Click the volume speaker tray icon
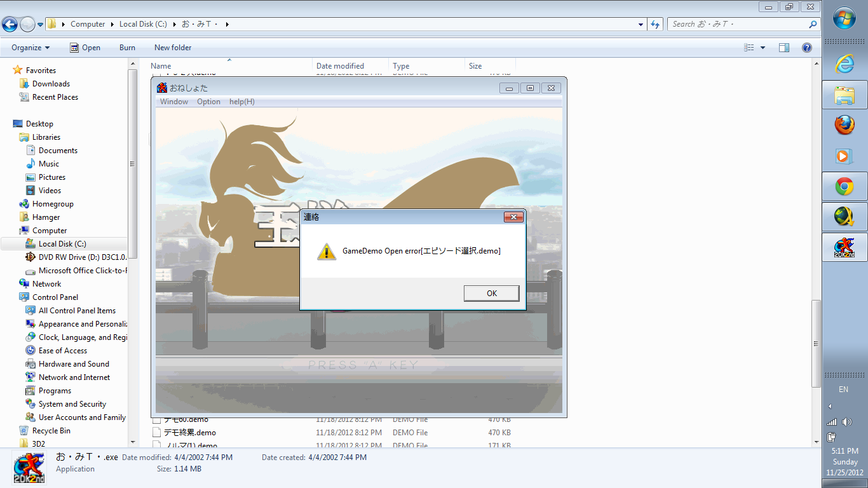 coord(847,422)
